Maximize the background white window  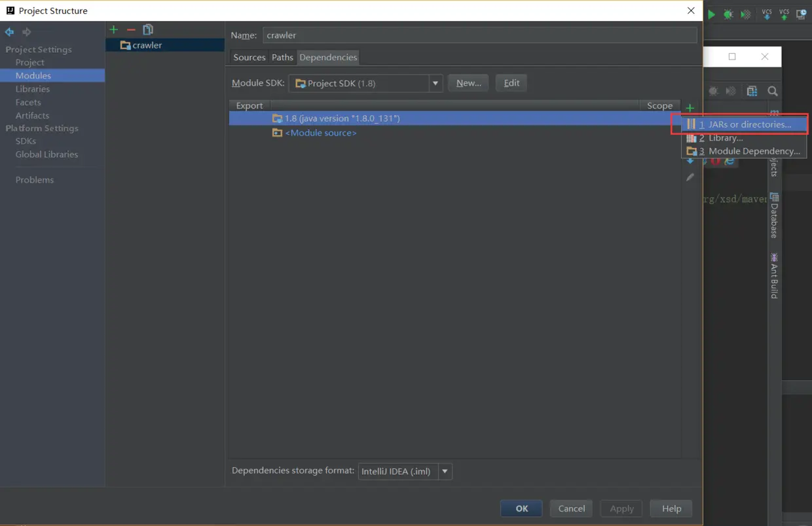click(x=732, y=57)
